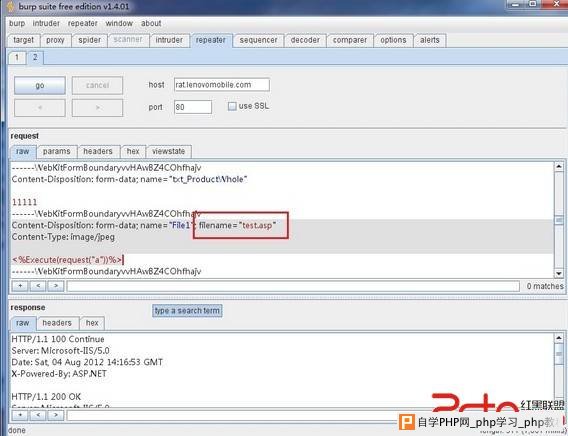Click the request search input field

293,286
